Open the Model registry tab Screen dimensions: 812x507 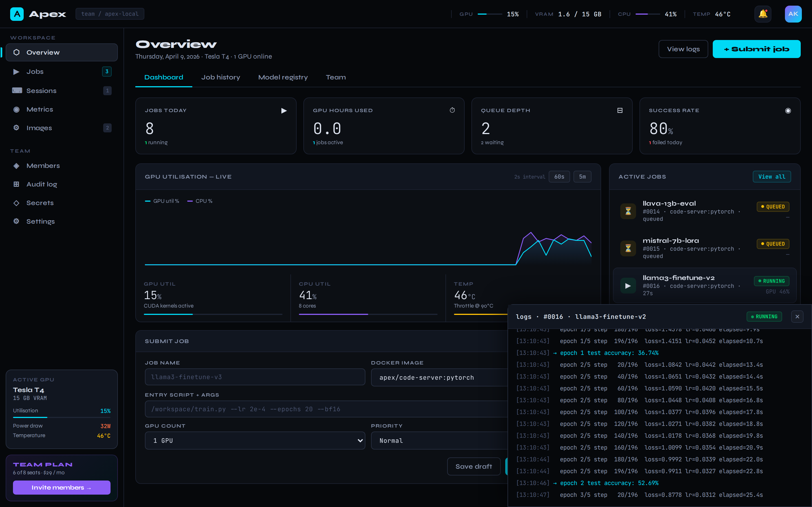point(283,77)
